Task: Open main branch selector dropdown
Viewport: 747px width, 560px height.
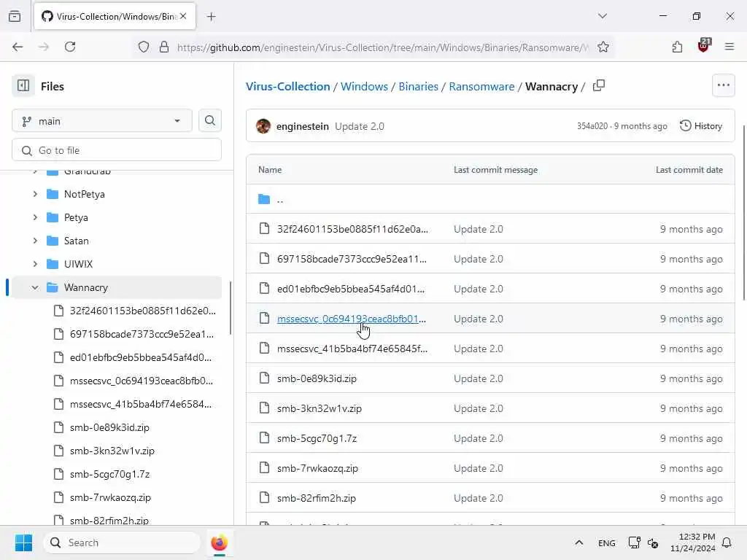Action: (x=102, y=121)
